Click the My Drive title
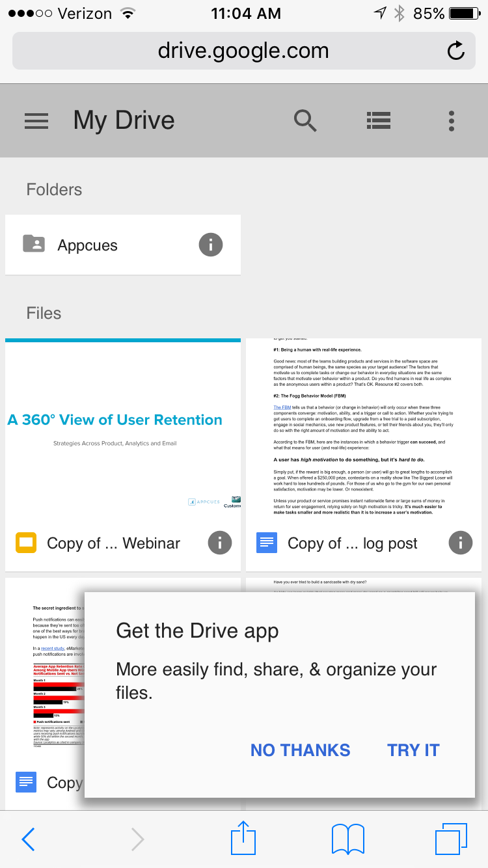 (124, 120)
